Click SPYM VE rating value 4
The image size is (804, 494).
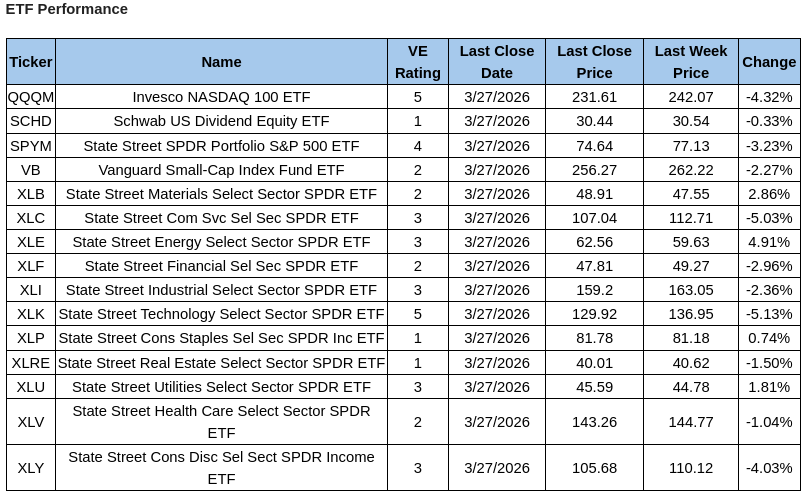click(x=417, y=146)
